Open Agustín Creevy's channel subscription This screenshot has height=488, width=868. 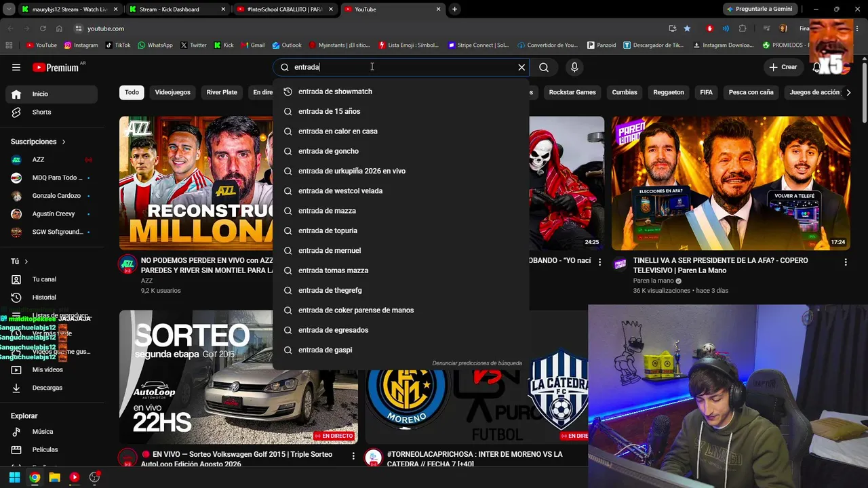click(52, 214)
